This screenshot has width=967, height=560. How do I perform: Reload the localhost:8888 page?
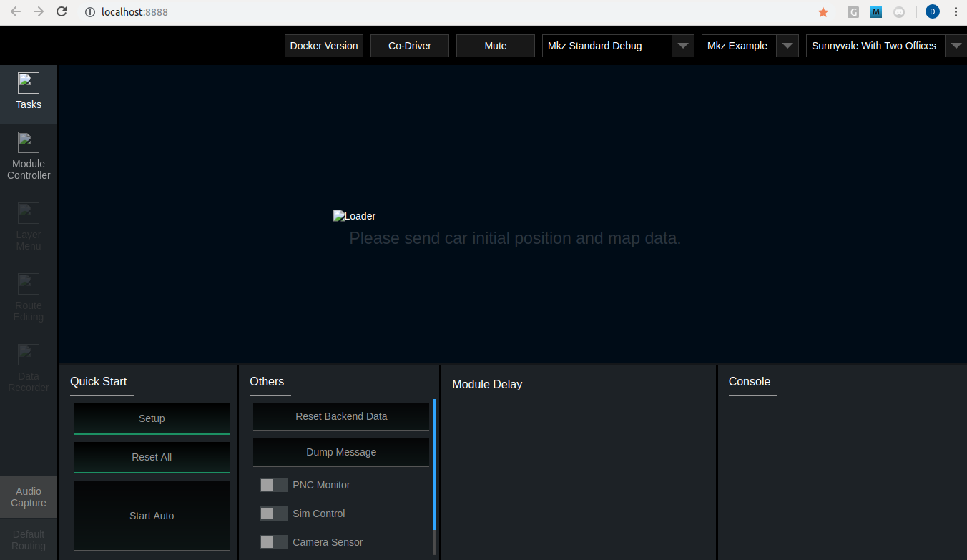pyautogui.click(x=62, y=12)
